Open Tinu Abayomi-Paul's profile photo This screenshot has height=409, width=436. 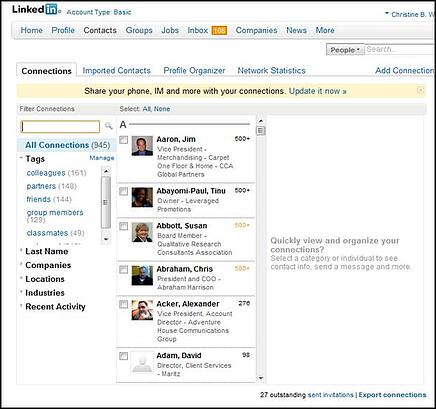click(x=142, y=197)
